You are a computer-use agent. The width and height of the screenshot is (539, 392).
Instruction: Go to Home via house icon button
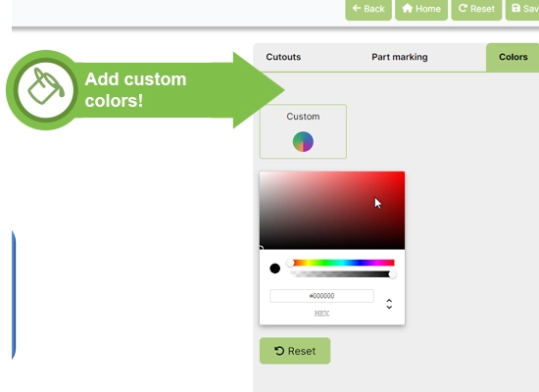pyautogui.click(x=421, y=9)
